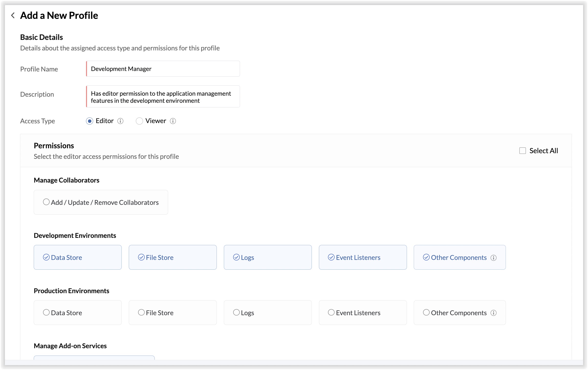588x370 pixels.
Task: Click info icon on Production Other Components
Action: [x=493, y=313]
